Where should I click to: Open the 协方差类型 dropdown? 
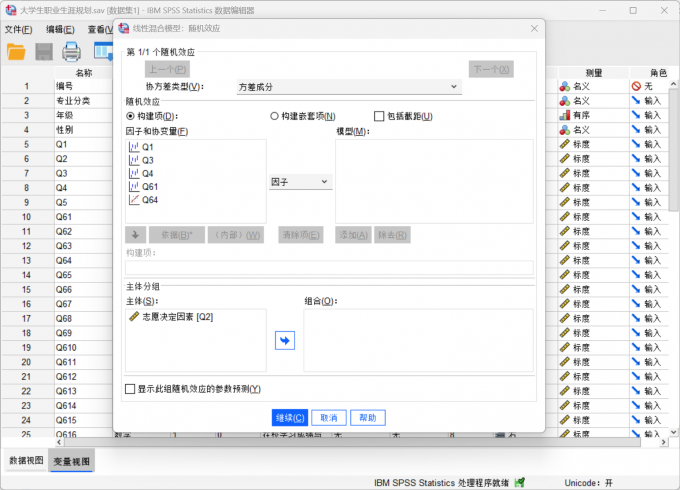(349, 87)
